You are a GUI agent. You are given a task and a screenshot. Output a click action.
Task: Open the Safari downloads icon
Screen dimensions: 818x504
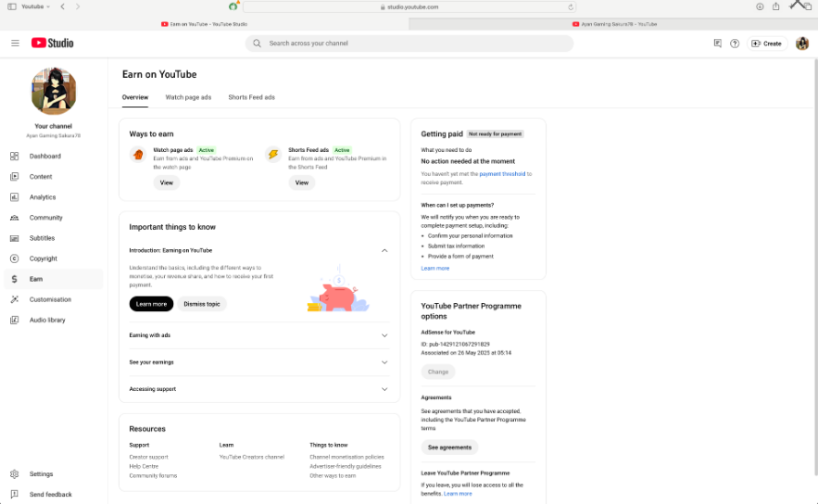[x=760, y=6]
